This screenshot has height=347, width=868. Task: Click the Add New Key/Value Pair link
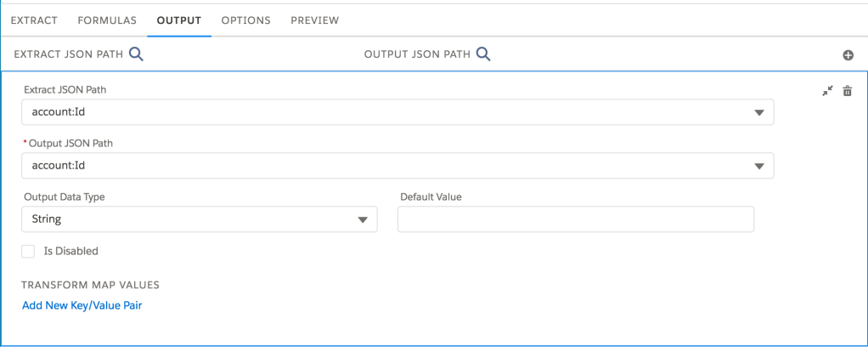82,305
